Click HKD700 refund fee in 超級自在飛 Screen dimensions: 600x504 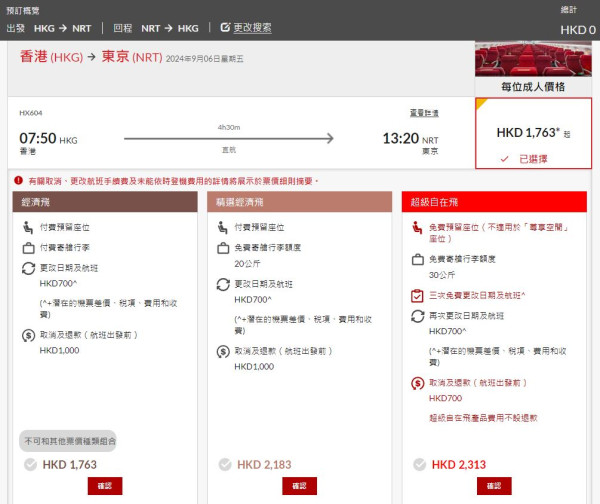click(445, 398)
